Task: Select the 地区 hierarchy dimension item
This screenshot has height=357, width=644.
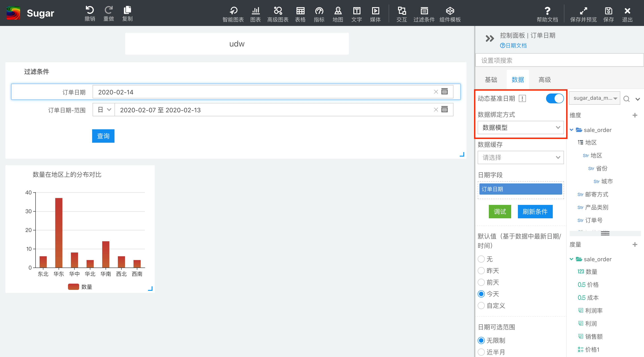Action: pos(587,142)
